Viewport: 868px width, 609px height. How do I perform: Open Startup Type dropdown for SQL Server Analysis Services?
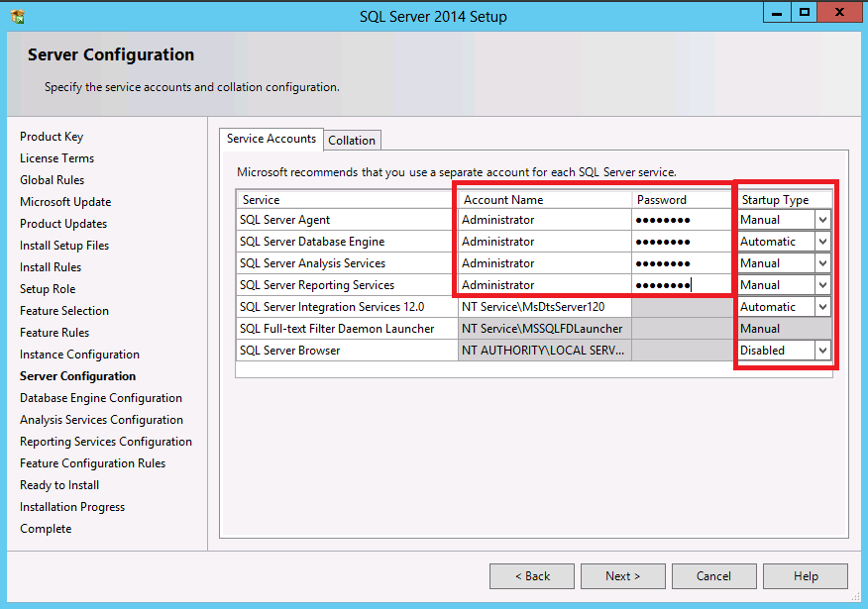point(822,263)
